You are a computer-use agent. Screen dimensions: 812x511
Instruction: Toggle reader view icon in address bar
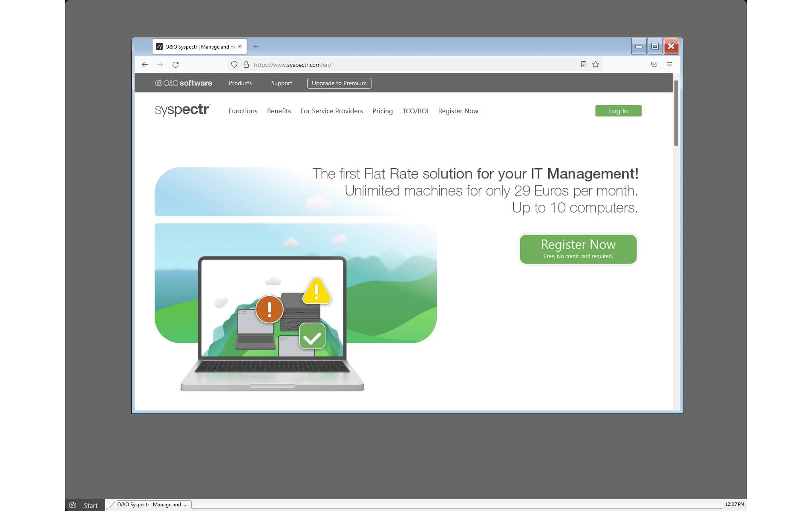pos(584,64)
